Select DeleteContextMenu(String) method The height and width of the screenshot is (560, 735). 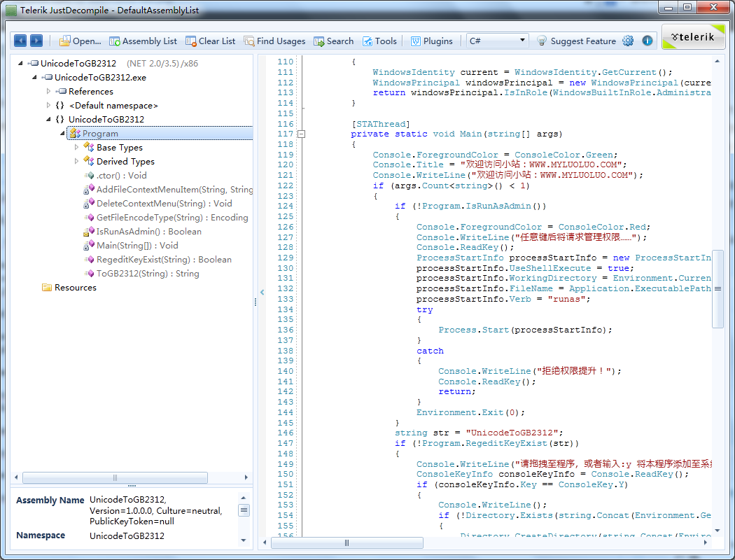[x=158, y=204]
